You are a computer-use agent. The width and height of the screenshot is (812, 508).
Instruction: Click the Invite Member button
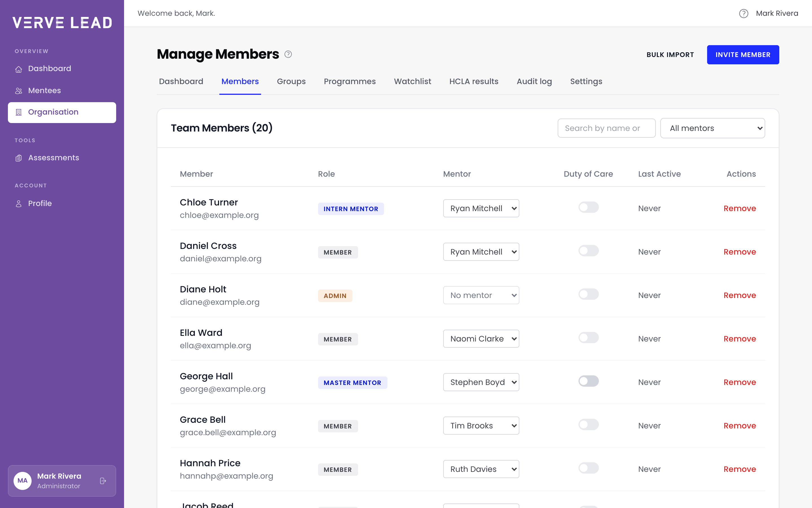pos(743,55)
